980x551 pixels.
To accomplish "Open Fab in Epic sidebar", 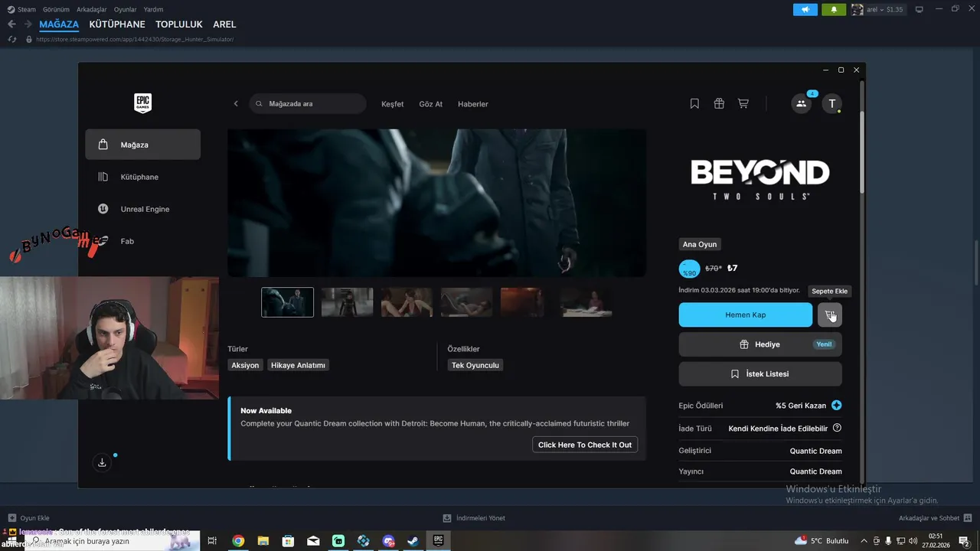I will pos(143,241).
